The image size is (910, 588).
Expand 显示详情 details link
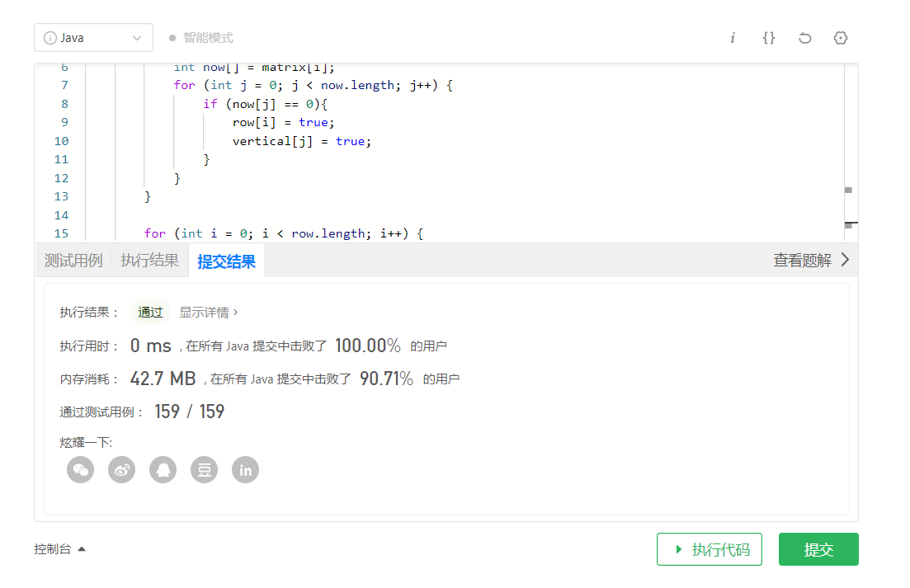coord(209,312)
